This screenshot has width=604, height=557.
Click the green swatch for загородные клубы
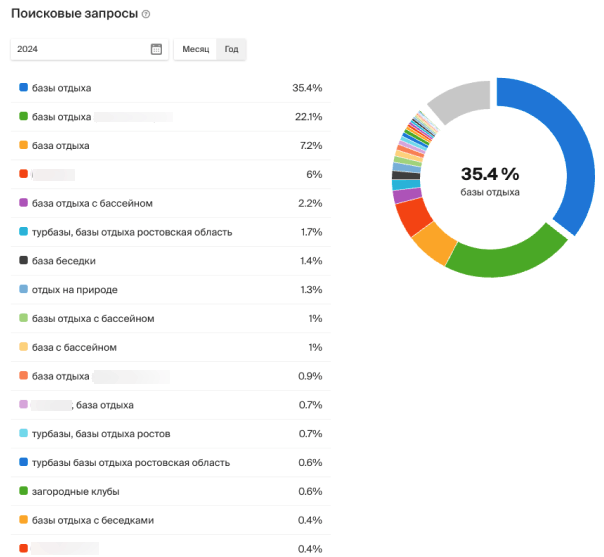[x=23, y=491]
